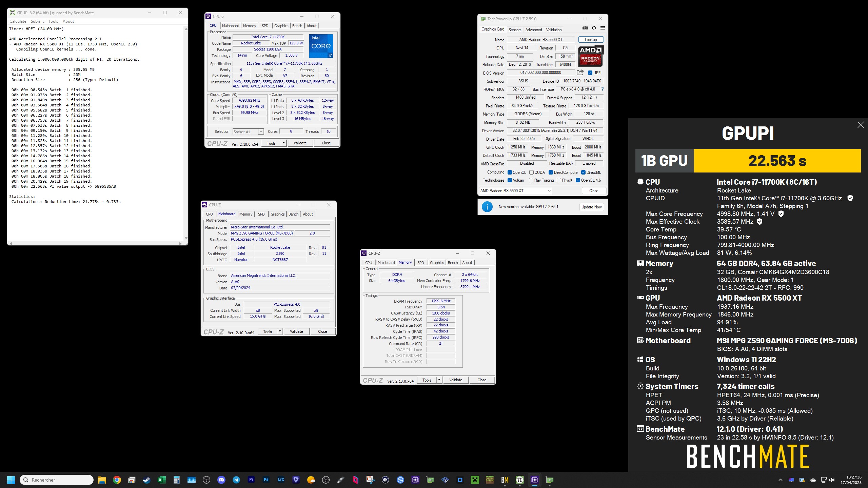Viewport: 868px width, 488px height.
Task: Open Socket #1 selection dropdown in CPU-Z
Action: [248, 131]
